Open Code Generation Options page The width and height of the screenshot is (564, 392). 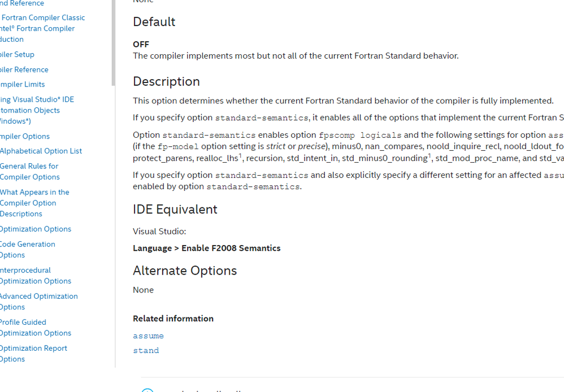27,250
